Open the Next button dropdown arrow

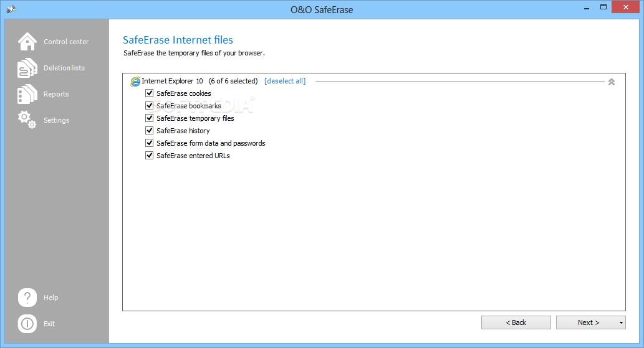pos(621,322)
